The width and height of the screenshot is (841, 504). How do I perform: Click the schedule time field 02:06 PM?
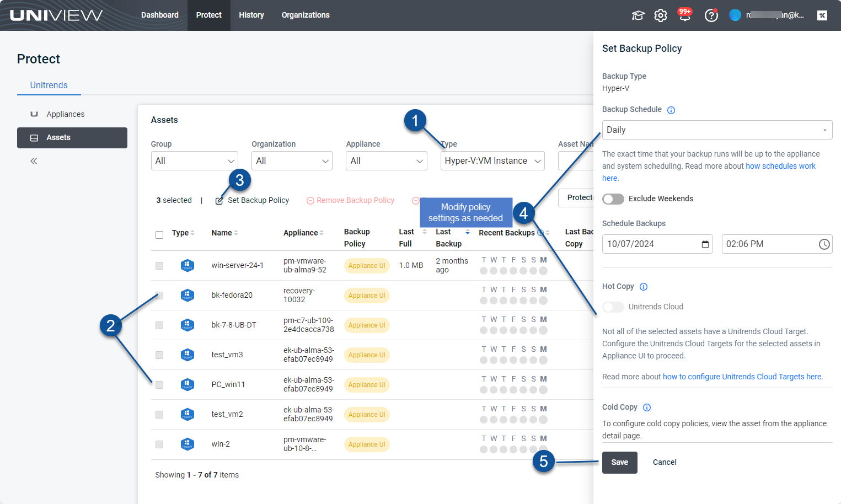pyautogui.click(x=777, y=244)
